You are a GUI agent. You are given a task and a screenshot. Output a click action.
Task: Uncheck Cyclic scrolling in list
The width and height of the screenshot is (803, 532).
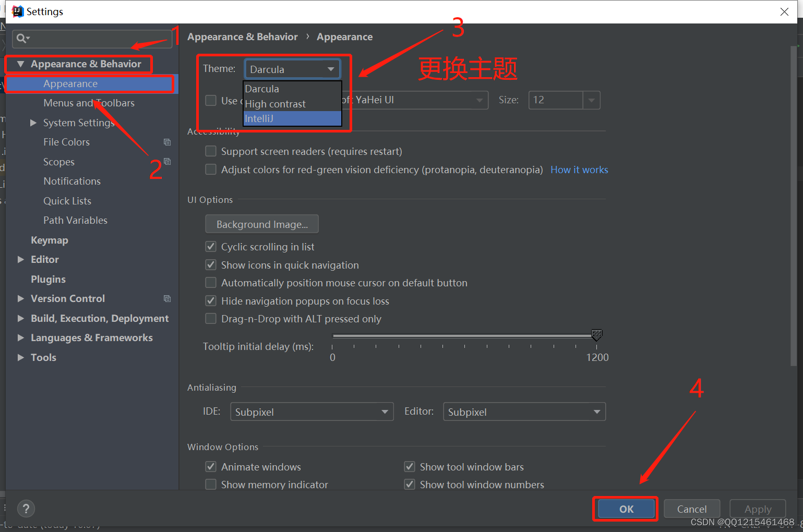point(211,247)
